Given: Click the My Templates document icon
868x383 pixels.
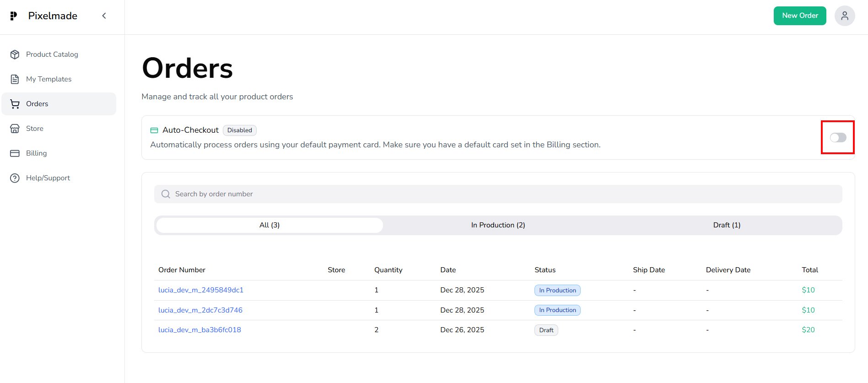Looking at the screenshot, I should pyautogui.click(x=15, y=79).
